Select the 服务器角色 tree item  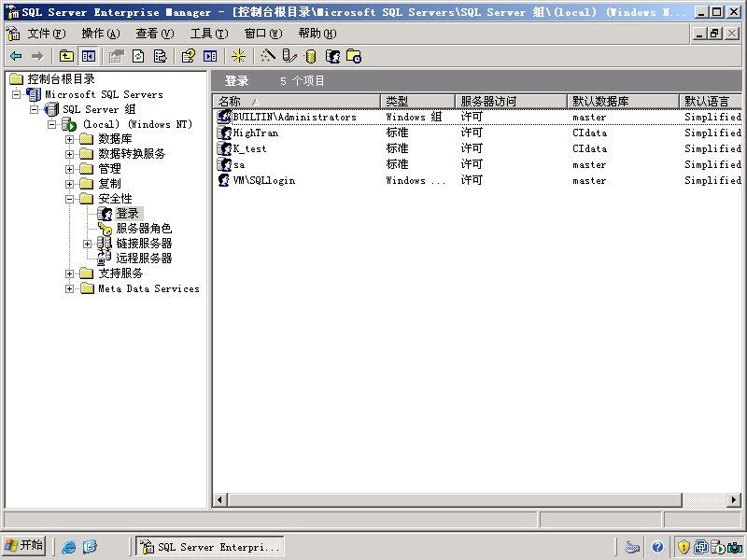point(144,229)
